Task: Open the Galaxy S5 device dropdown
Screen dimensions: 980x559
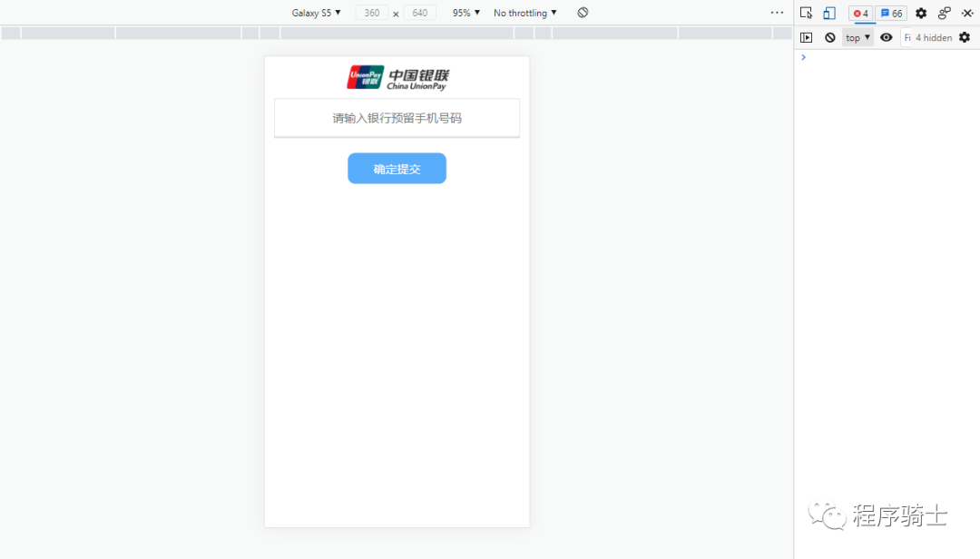Action: (316, 13)
